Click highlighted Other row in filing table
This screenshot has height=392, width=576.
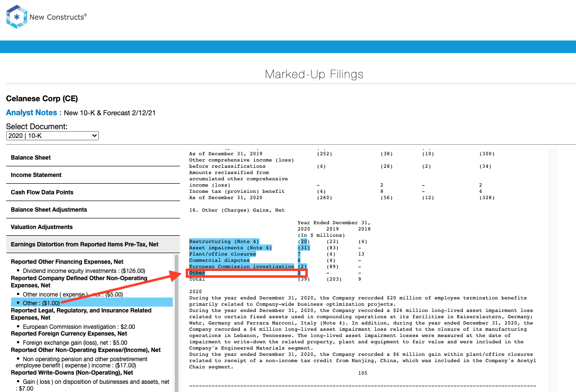coord(247,273)
